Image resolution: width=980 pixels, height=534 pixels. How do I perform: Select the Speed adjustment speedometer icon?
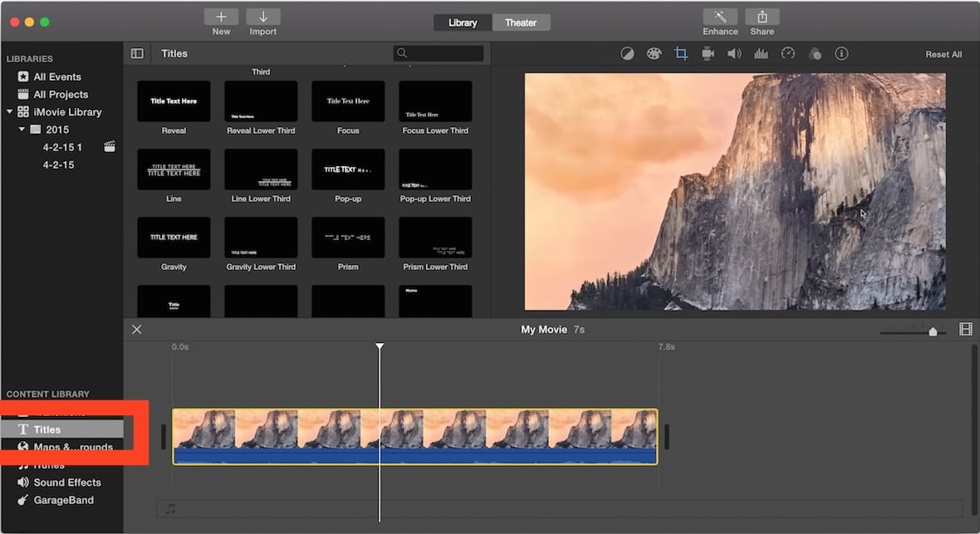(x=788, y=53)
